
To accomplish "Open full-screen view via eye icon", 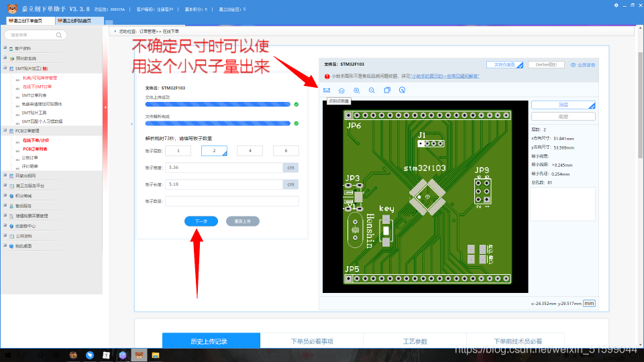I will point(573,65).
